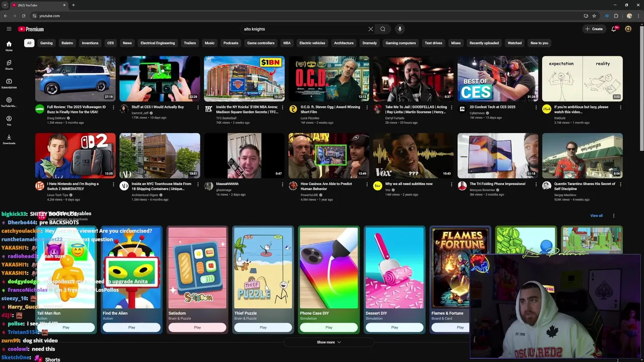Open options menu for the subtitles Vox video
Image resolution: width=644 pixels, height=362 pixels.
[451, 185]
